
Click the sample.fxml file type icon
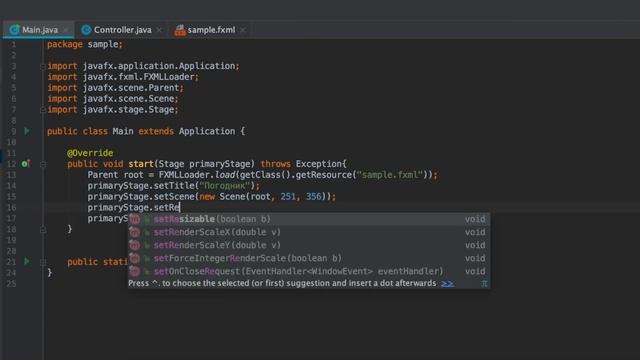(x=180, y=30)
